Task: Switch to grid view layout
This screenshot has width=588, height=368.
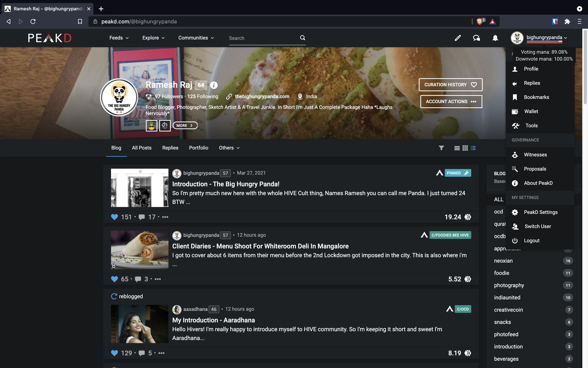Action: point(465,148)
